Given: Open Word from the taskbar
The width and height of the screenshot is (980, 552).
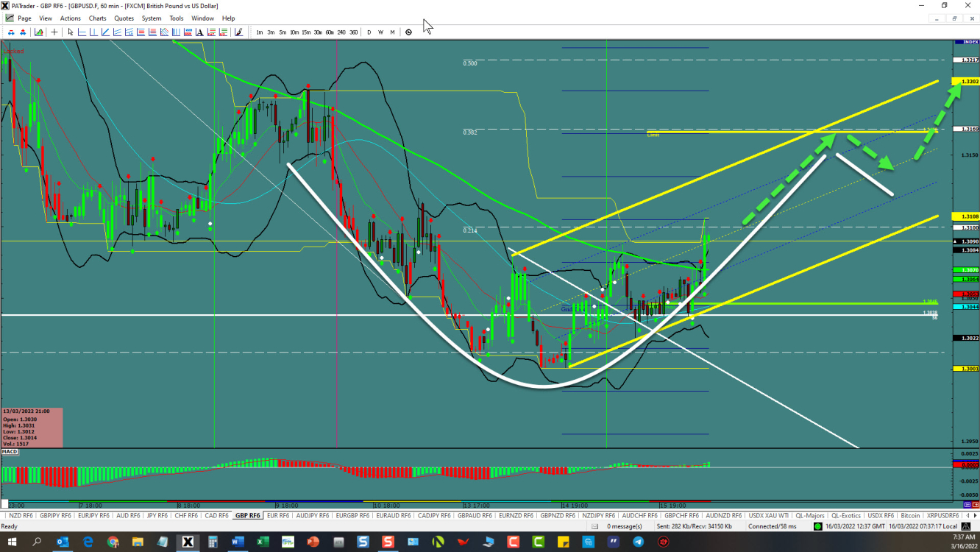Looking at the screenshot, I should (237, 542).
